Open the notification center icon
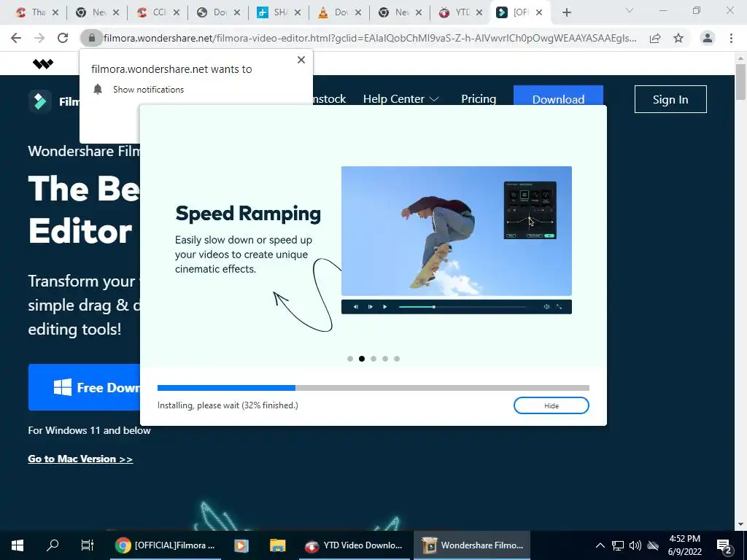Image resolution: width=747 pixels, height=560 pixels. pyautogui.click(x=724, y=546)
